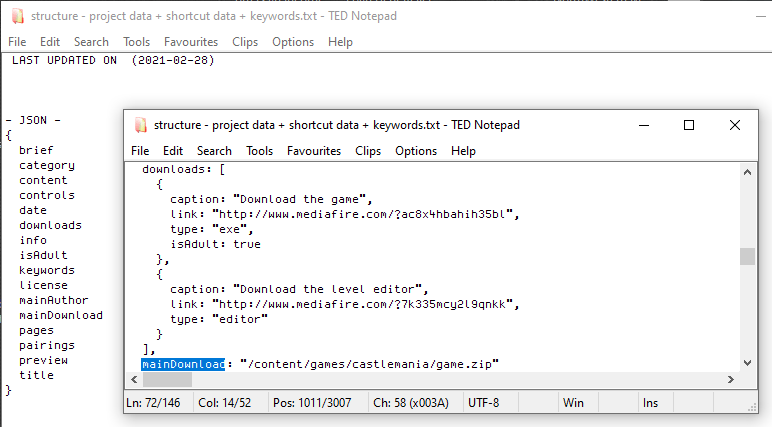Open the Search menu in the front window
This screenshot has width=772, height=427.
pos(214,151)
